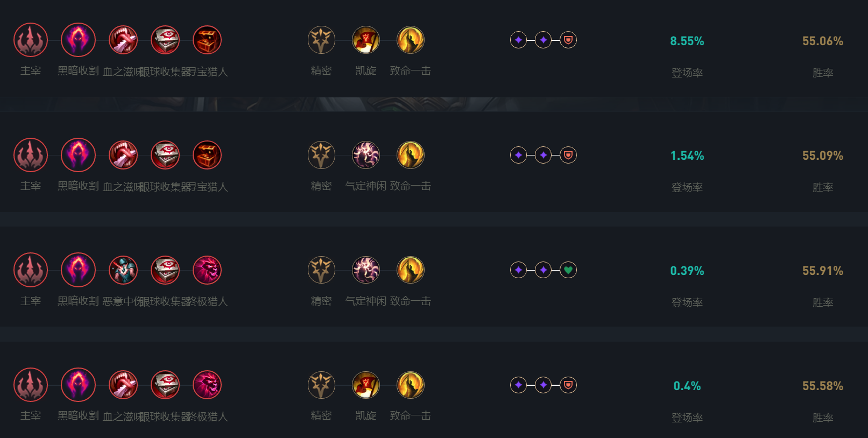Select the green heart health shard icon
868x438 pixels.
click(x=568, y=270)
